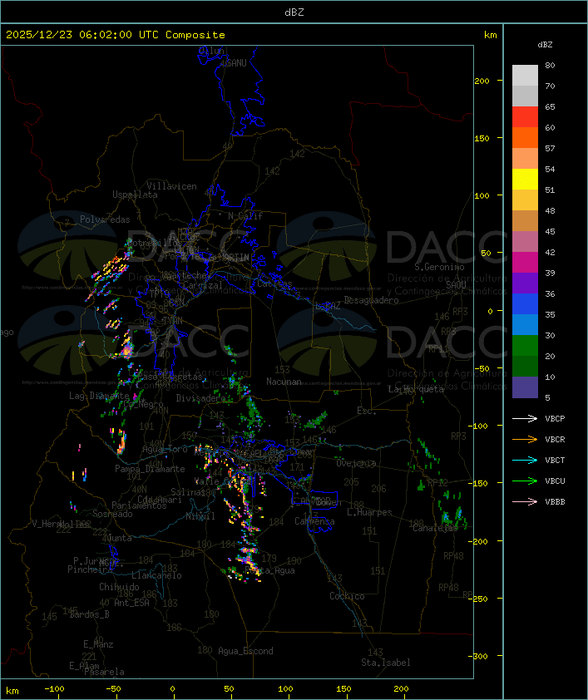Click the 'Canalejas' map label
Image resolution: width=588 pixels, height=700 pixels.
pyautogui.click(x=435, y=528)
